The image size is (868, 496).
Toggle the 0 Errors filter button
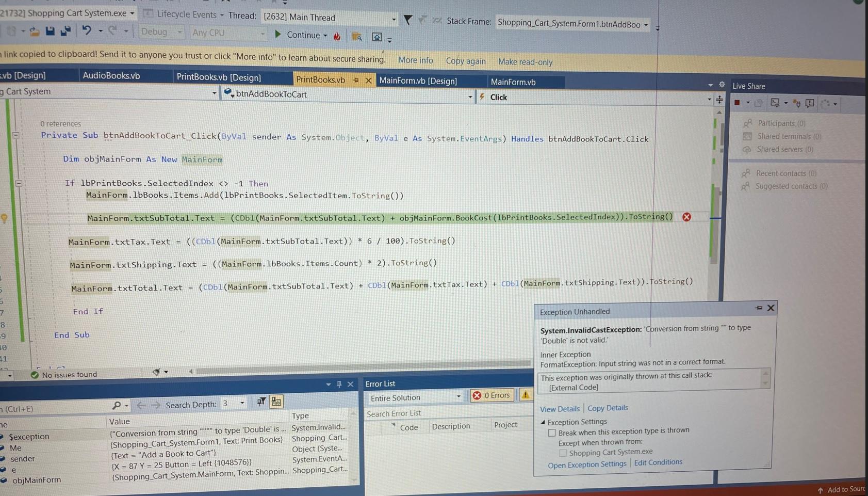pos(492,395)
